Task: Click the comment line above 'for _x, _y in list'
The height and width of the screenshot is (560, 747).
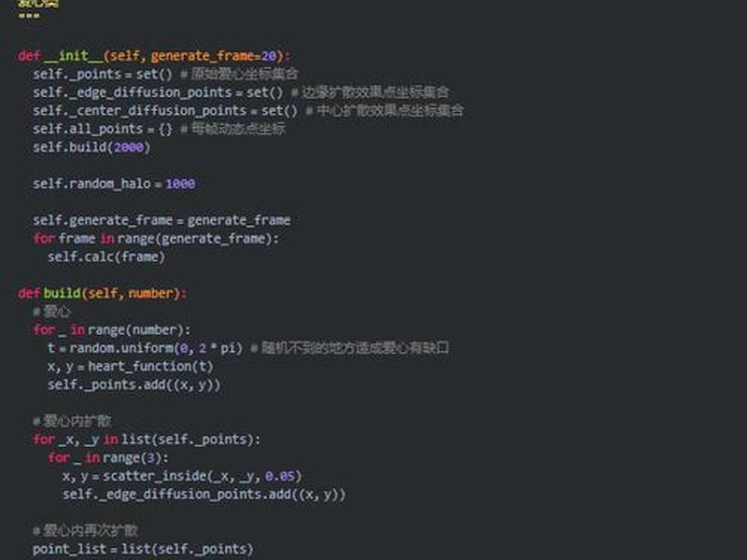Action: pos(72,422)
